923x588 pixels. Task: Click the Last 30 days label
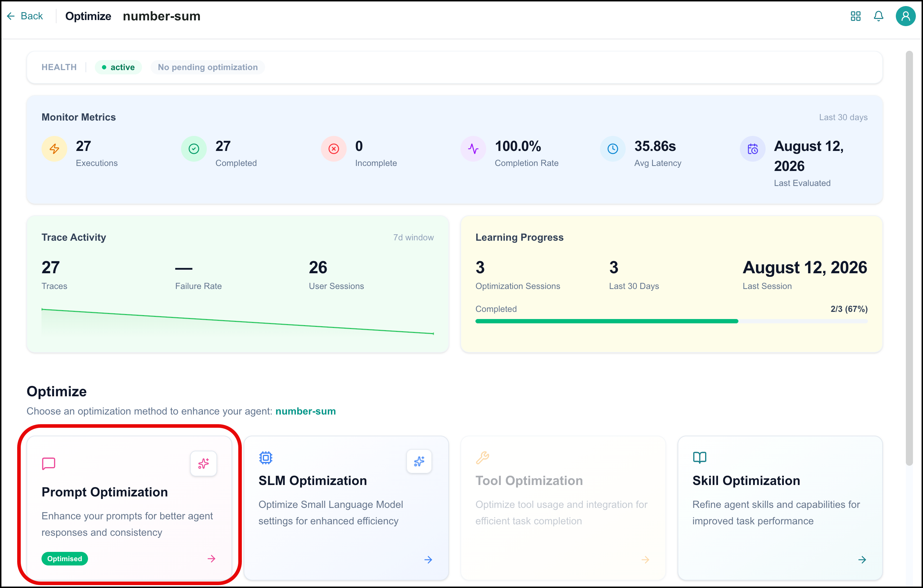(x=843, y=117)
